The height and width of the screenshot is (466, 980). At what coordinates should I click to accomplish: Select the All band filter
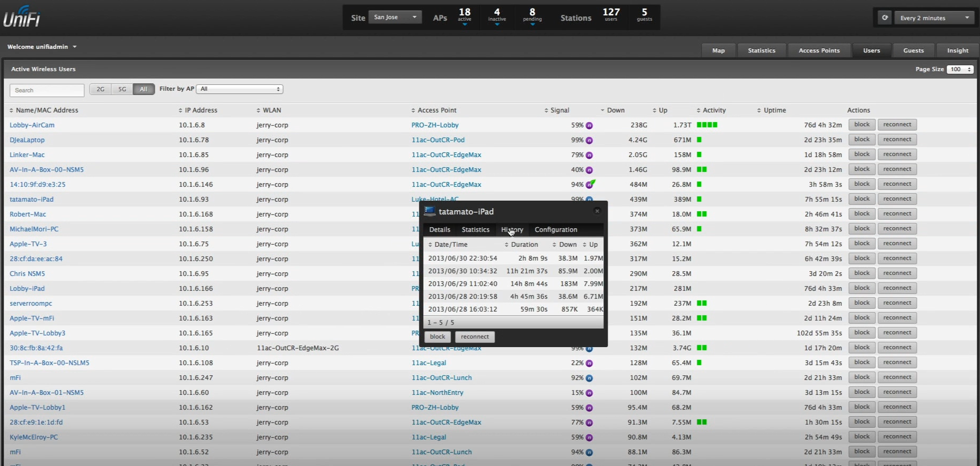click(144, 89)
